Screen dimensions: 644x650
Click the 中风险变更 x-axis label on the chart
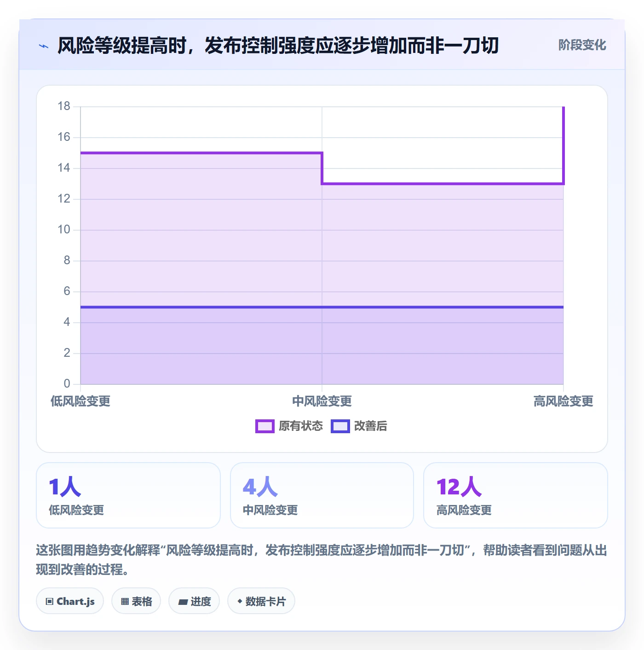(322, 401)
